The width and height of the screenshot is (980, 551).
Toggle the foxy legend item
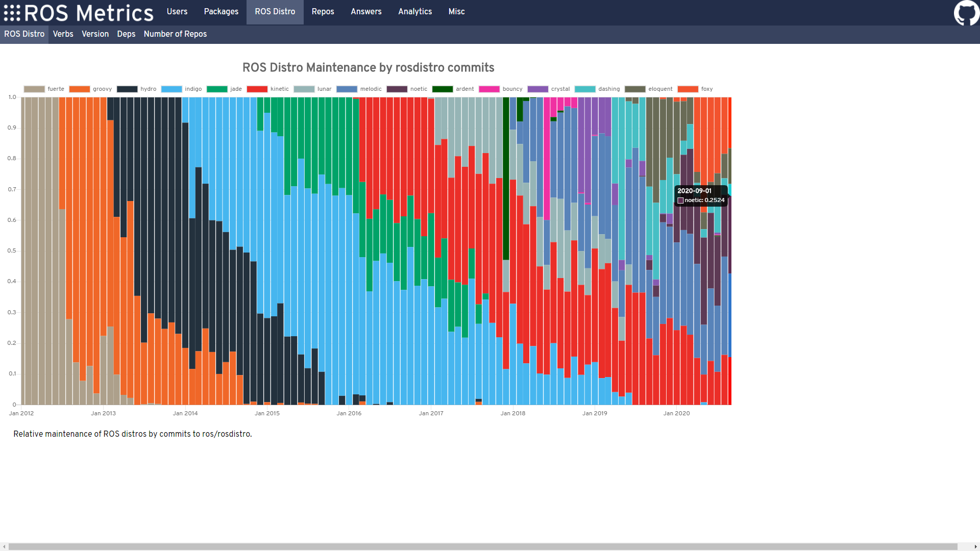coord(706,89)
